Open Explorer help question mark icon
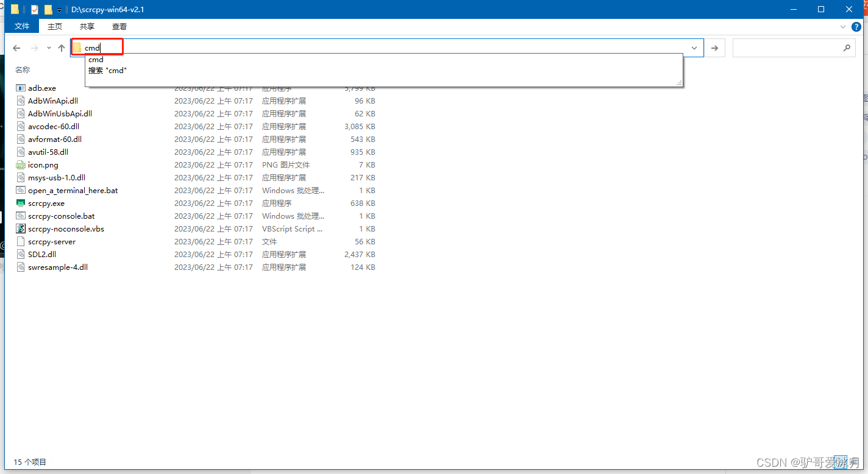This screenshot has height=474, width=868. 856,27
